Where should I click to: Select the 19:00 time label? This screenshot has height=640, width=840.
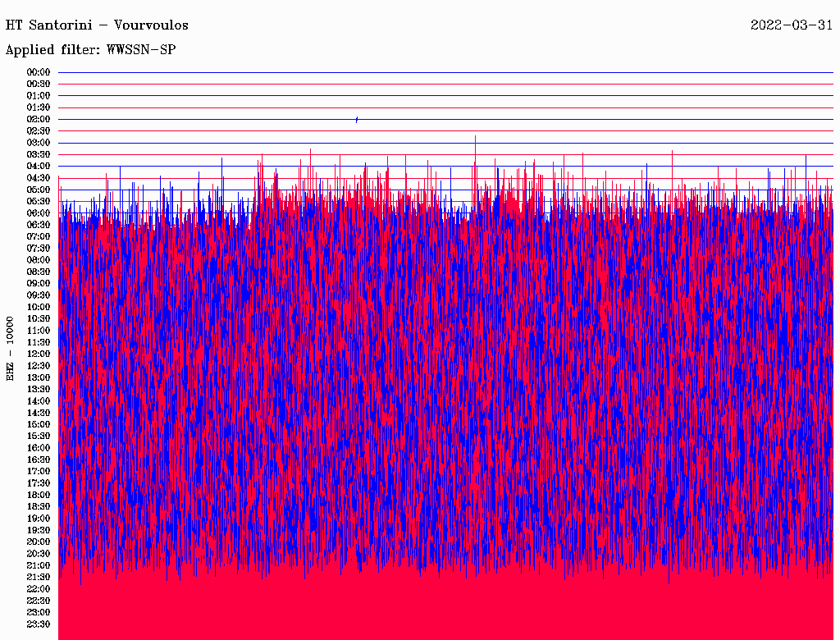click(39, 519)
